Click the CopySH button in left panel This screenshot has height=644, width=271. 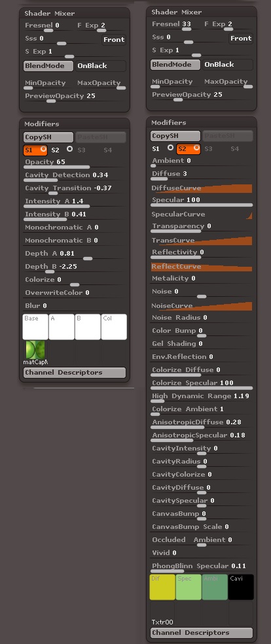pos(48,137)
